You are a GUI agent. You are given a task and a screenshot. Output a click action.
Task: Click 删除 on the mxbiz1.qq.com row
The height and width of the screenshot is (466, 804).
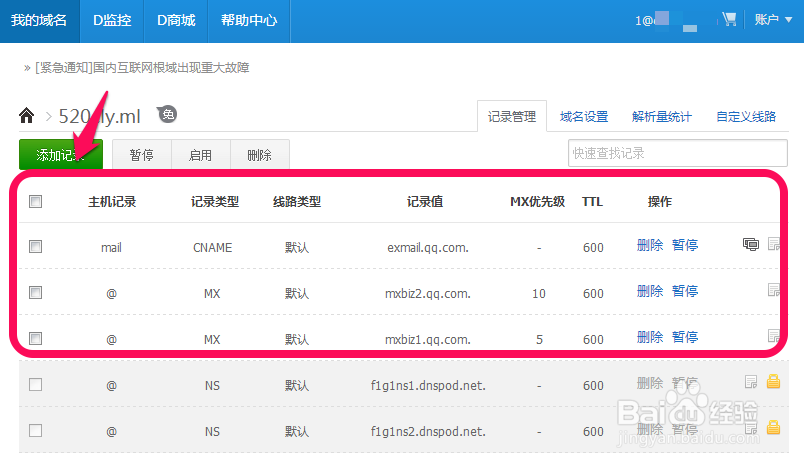[650, 337]
